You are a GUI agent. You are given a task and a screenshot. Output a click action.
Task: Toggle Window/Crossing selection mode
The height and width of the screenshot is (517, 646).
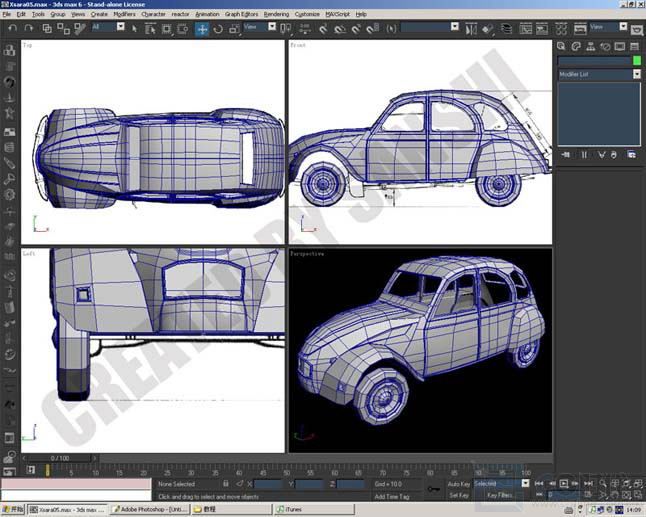(x=183, y=28)
